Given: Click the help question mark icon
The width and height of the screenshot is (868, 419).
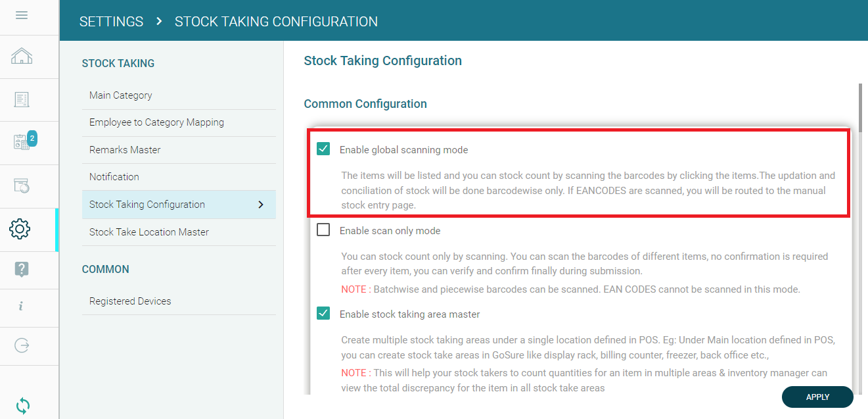Looking at the screenshot, I should pos(22,268).
